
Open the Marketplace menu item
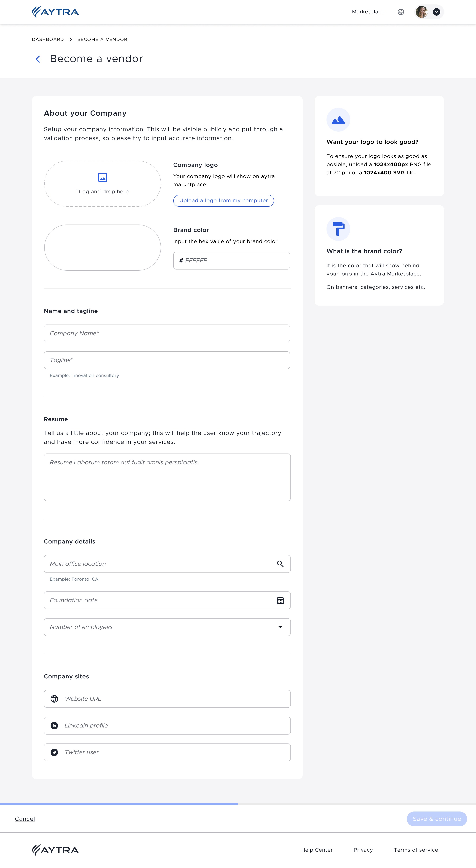(x=368, y=12)
